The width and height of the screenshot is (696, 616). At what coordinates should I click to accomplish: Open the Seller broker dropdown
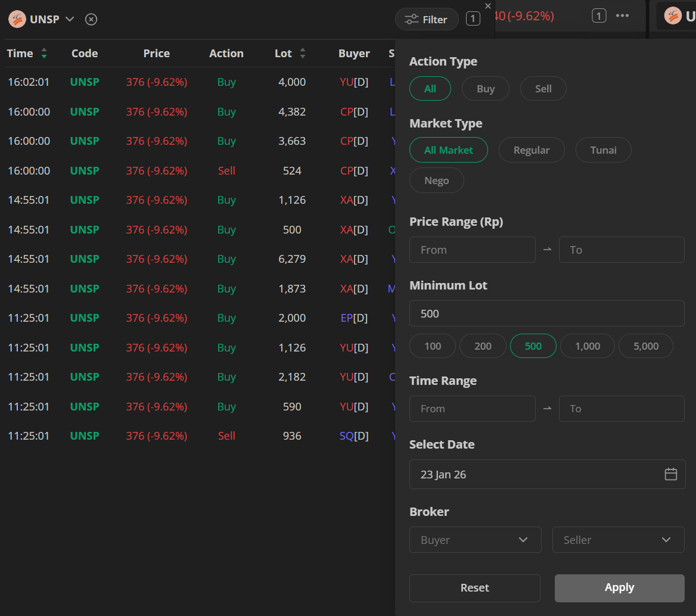618,540
